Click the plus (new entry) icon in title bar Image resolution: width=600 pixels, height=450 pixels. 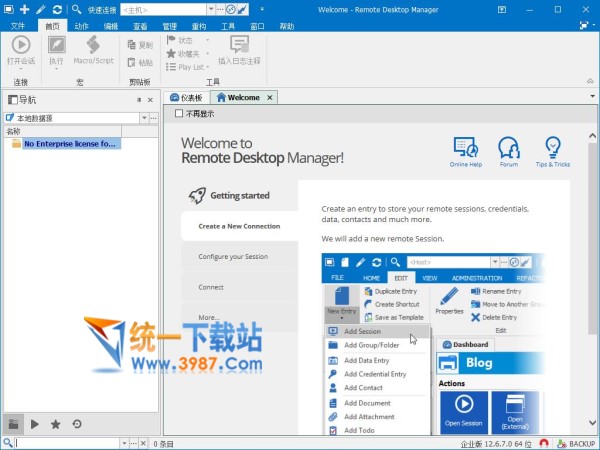25,9
